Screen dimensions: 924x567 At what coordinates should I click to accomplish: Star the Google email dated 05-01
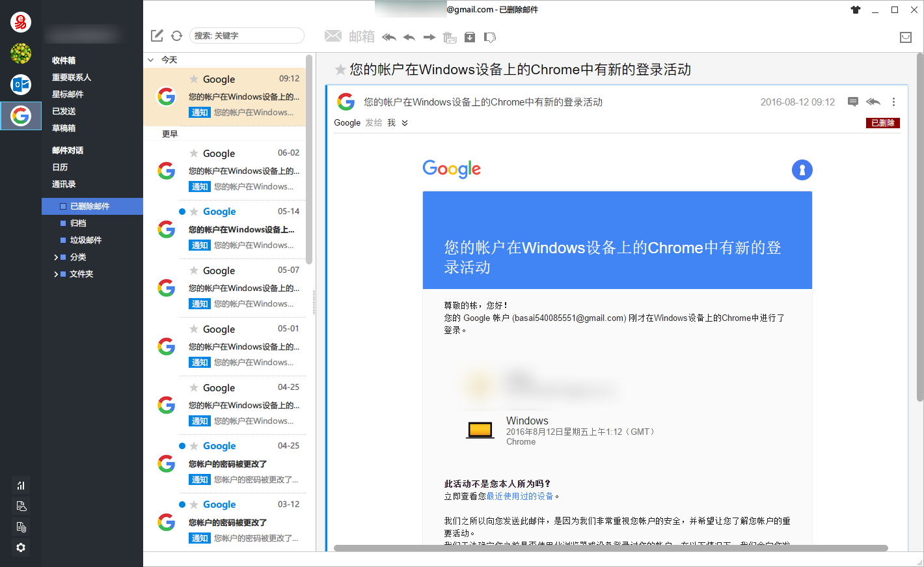(194, 329)
